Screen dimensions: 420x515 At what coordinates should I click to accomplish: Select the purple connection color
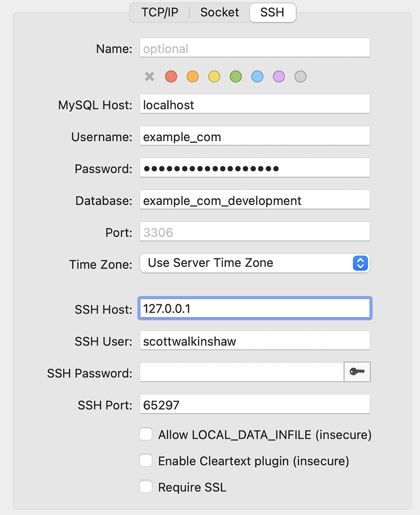click(x=278, y=76)
